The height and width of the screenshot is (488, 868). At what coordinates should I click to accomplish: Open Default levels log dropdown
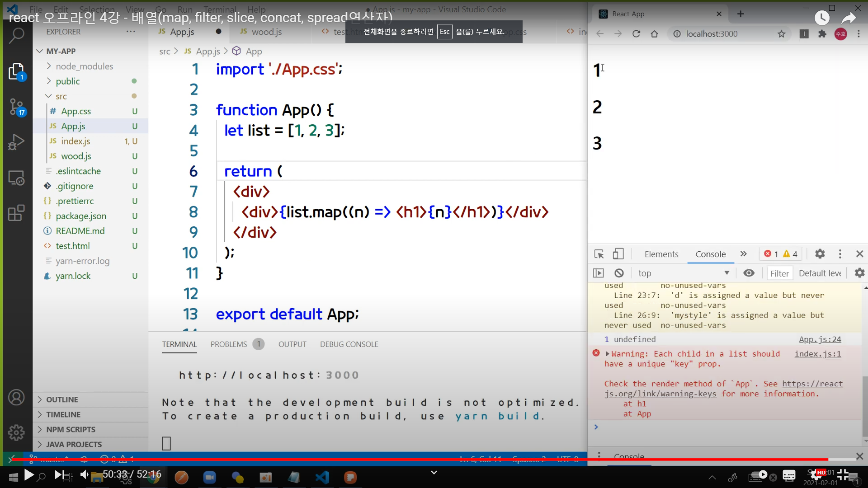[x=820, y=273]
